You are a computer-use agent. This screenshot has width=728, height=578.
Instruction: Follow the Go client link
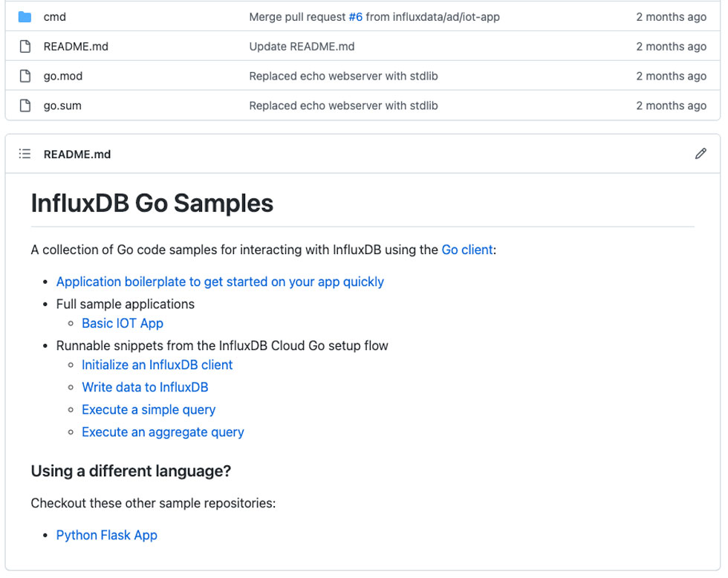point(467,250)
